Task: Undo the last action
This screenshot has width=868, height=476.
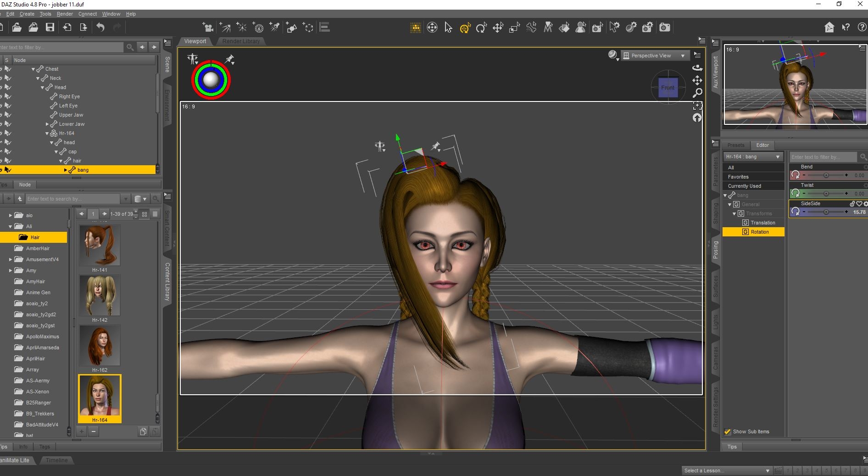Action: pyautogui.click(x=100, y=28)
